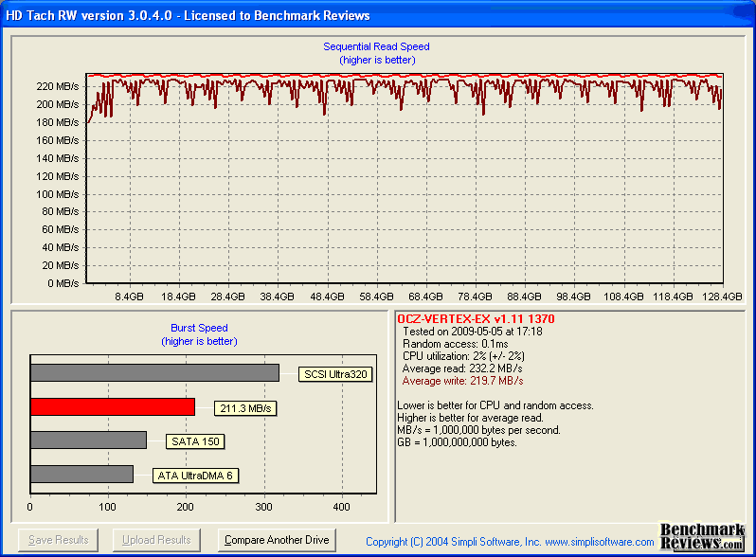Click the Tested on 2009-05-05 line
Screen dimensions: 756x557
(x=473, y=332)
